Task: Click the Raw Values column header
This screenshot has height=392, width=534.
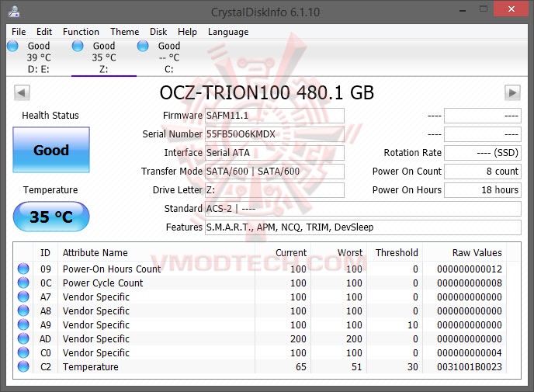Action: 464,253
